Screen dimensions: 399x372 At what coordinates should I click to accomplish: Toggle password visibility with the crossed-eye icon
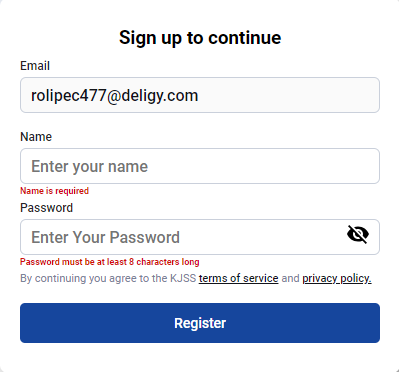click(x=358, y=234)
